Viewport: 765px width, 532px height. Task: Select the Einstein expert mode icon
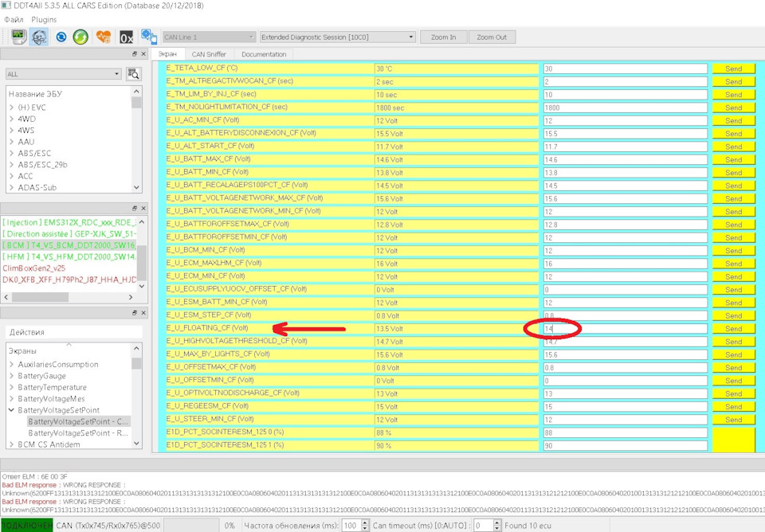coord(39,37)
